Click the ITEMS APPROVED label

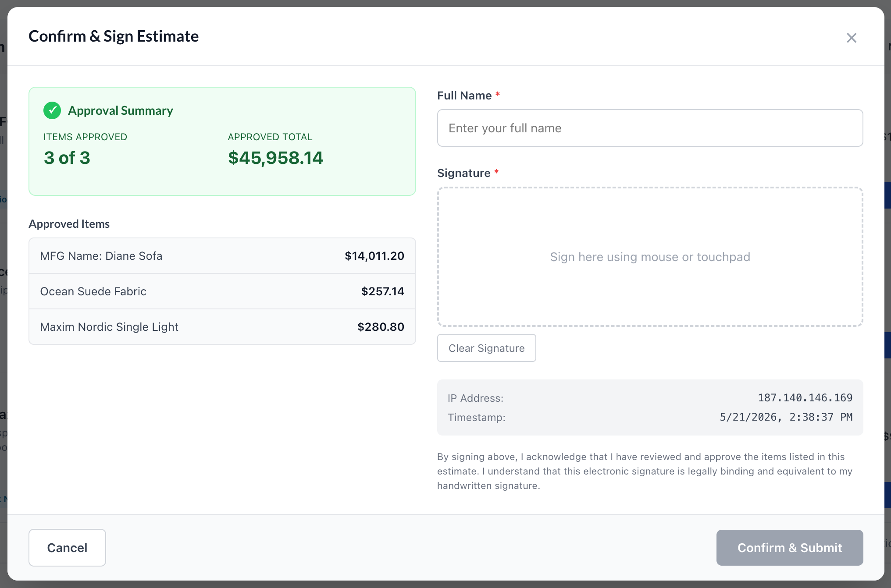click(x=86, y=137)
